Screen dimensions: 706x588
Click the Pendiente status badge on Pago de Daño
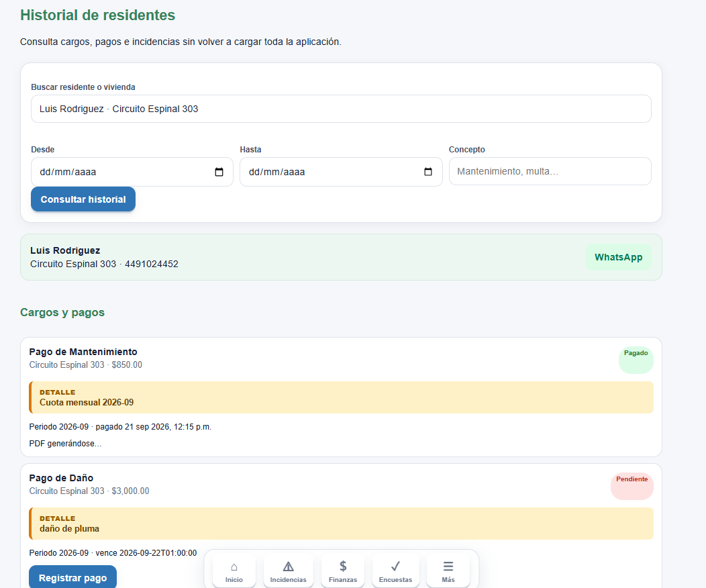tap(632, 486)
